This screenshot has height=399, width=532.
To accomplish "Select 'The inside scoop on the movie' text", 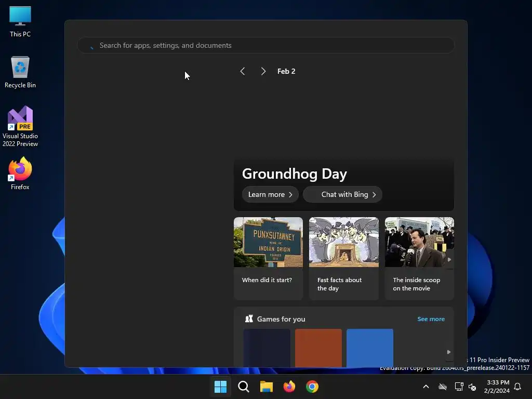I will click(x=416, y=284).
